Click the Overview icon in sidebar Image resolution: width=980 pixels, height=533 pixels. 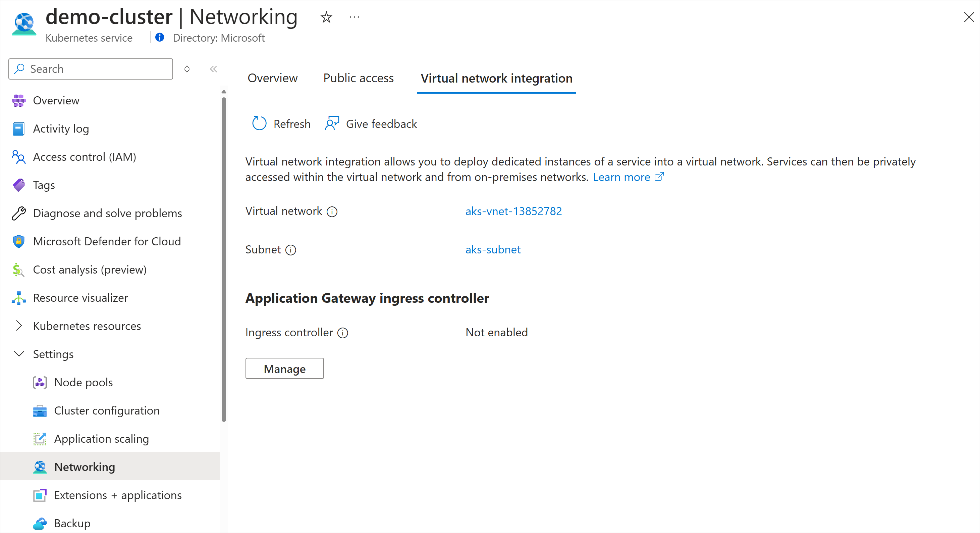point(18,100)
